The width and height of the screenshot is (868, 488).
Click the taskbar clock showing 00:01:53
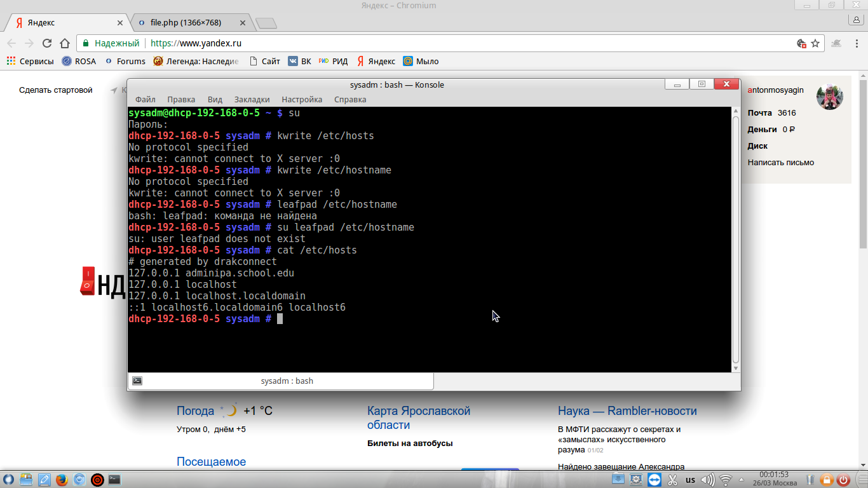774,479
